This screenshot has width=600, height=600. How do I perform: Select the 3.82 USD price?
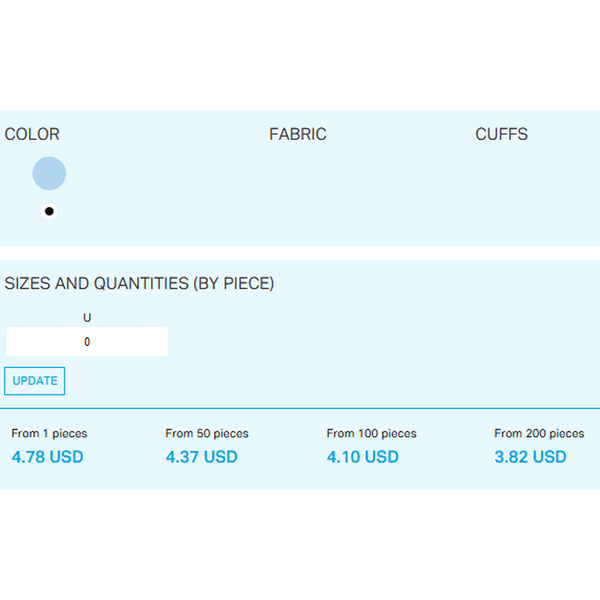(530, 457)
